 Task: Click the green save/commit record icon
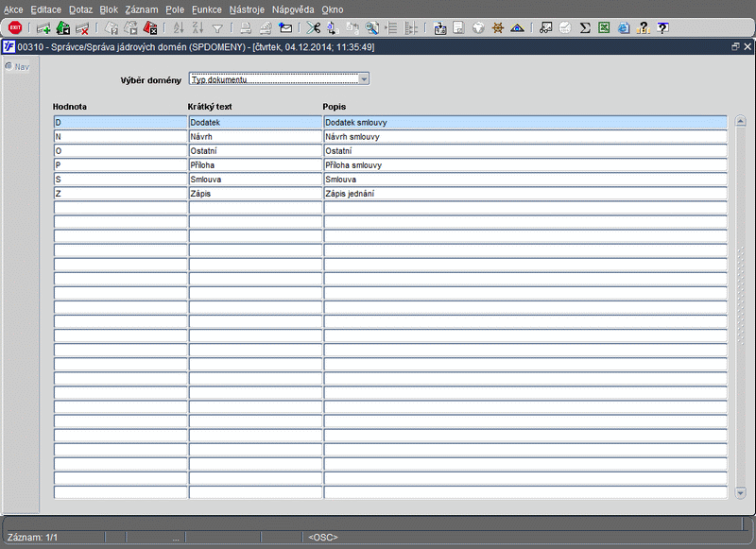point(63,28)
